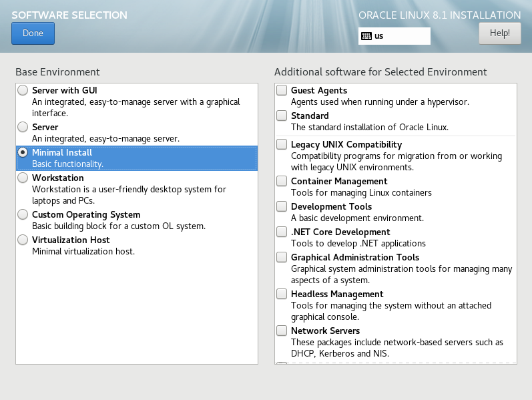Image resolution: width=532 pixels, height=400 pixels.
Task: Click 'Tools to develop .NET applications' text
Action: coord(358,244)
